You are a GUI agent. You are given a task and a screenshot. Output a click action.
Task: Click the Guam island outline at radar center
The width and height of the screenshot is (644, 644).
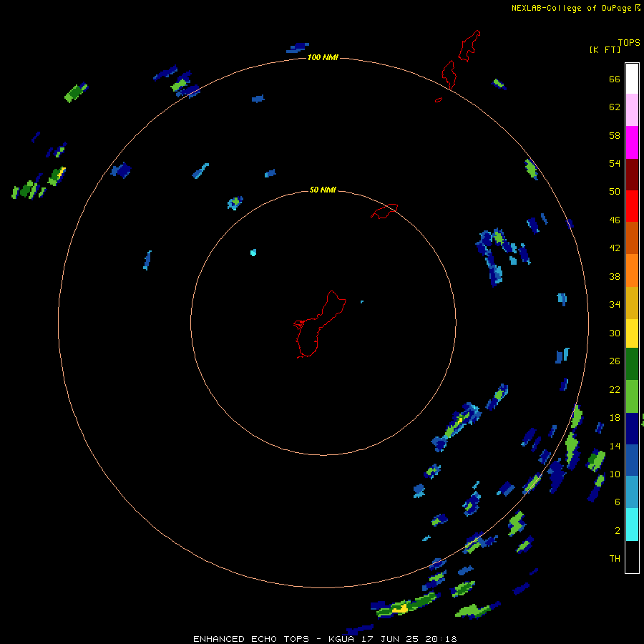point(320,324)
